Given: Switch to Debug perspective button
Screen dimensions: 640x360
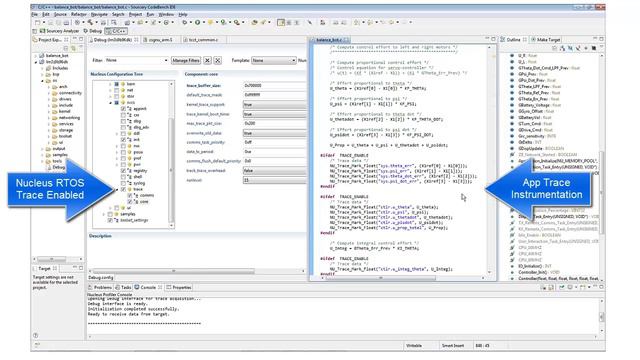Looking at the screenshot, I should coord(93,31).
